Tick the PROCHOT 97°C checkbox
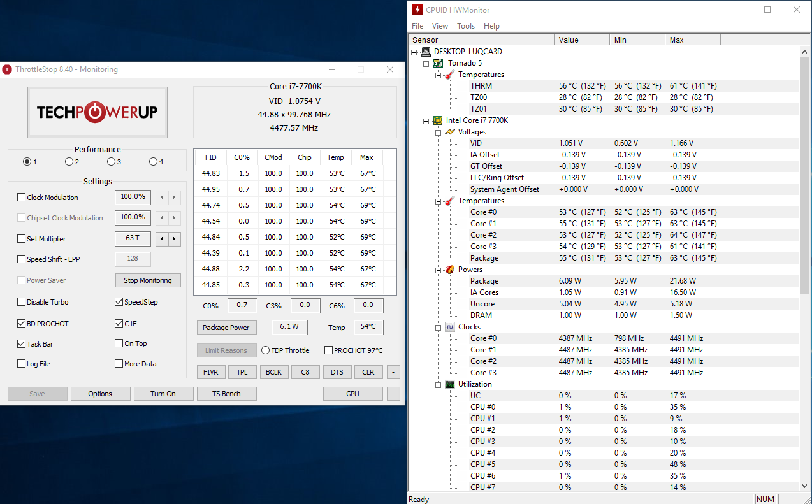 tap(329, 350)
